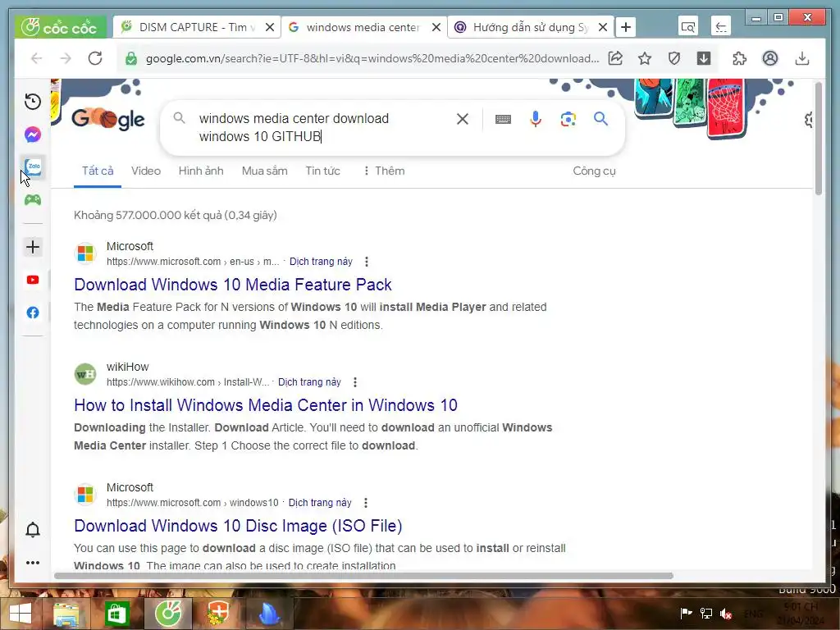Screen dimensions: 840x630
Task: Open the media downloader toolbar icon
Action: (704, 58)
